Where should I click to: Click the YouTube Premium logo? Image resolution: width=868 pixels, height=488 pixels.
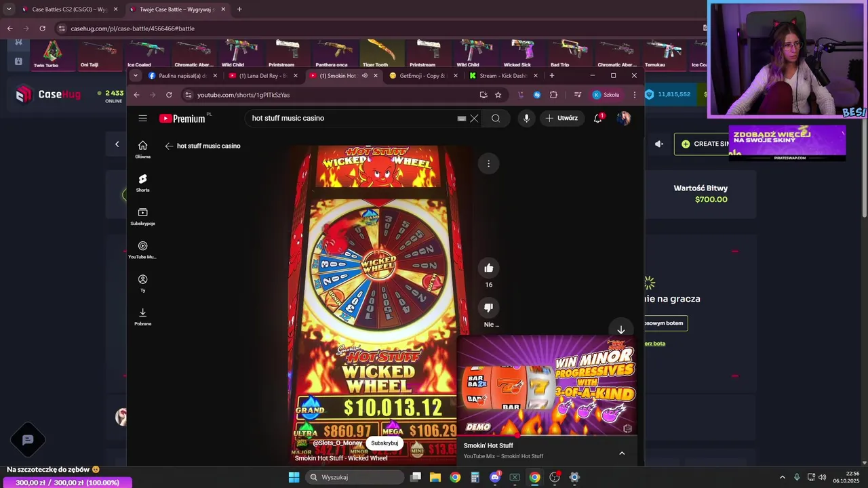coord(182,119)
